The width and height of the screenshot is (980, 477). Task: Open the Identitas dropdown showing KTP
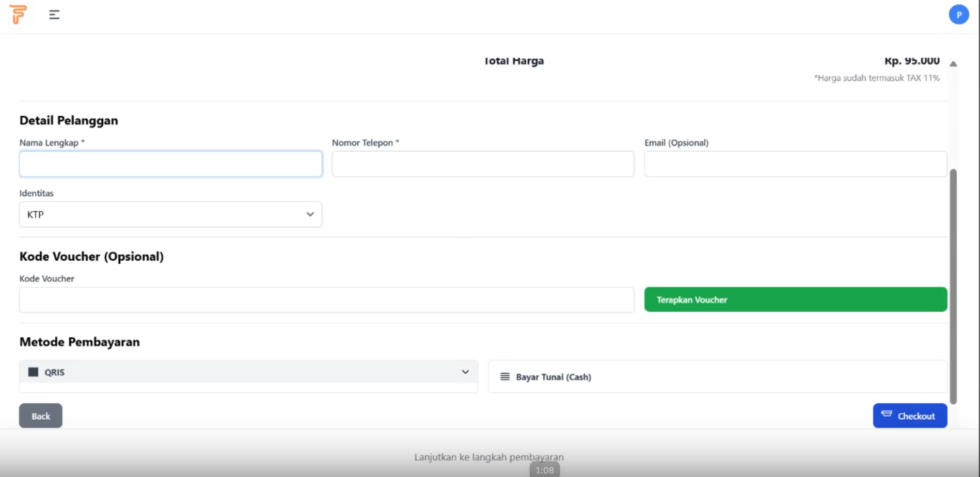click(x=170, y=214)
